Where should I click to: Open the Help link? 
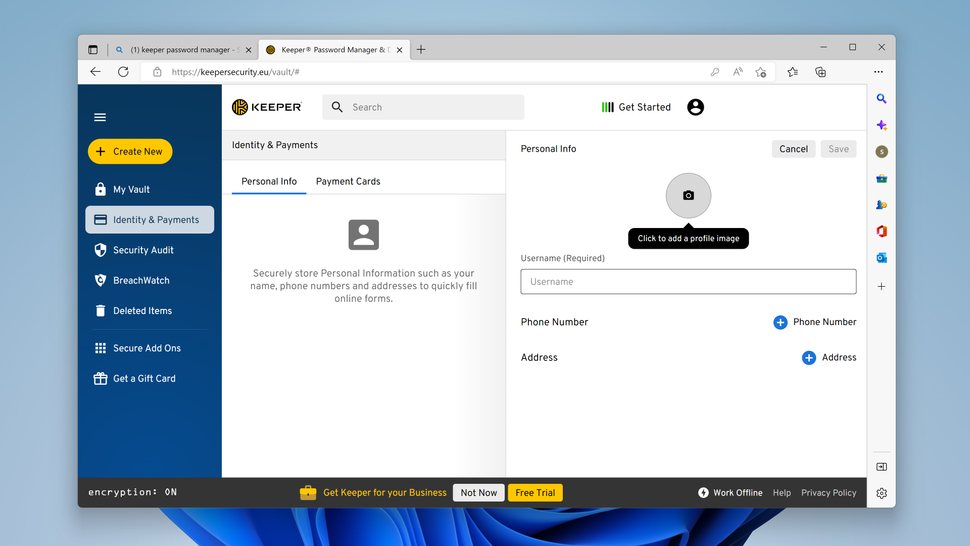pos(781,493)
